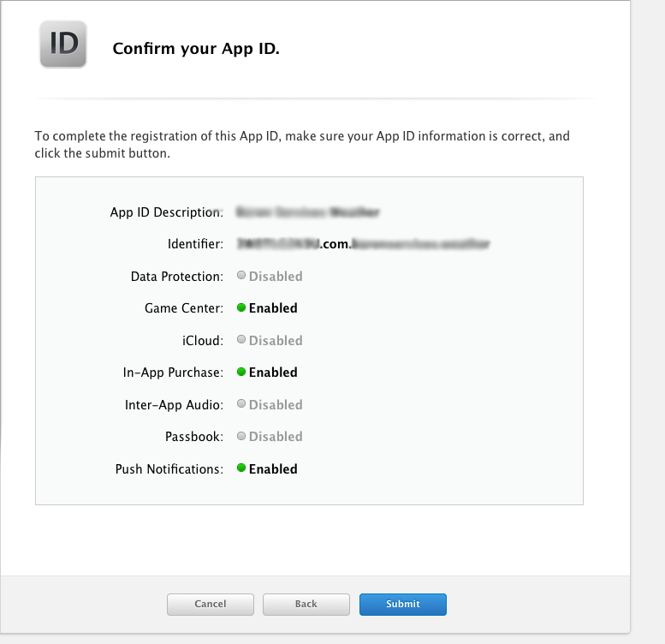665x644 pixels.
Task: Click the Enabled text beside Push Notifications
Action: point(273,469)
